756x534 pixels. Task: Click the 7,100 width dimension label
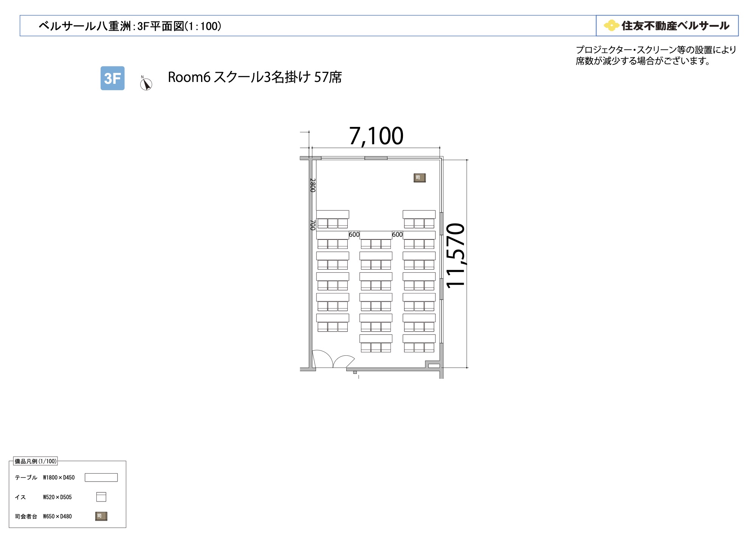376,136
